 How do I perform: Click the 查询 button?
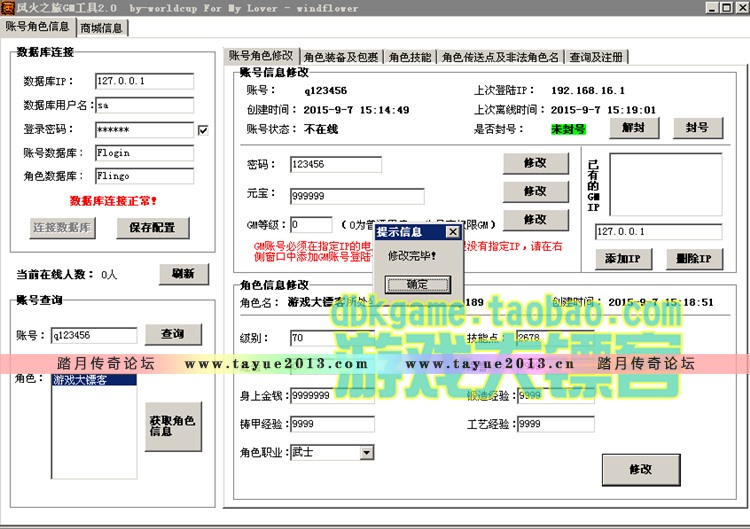tap(173, 334)
